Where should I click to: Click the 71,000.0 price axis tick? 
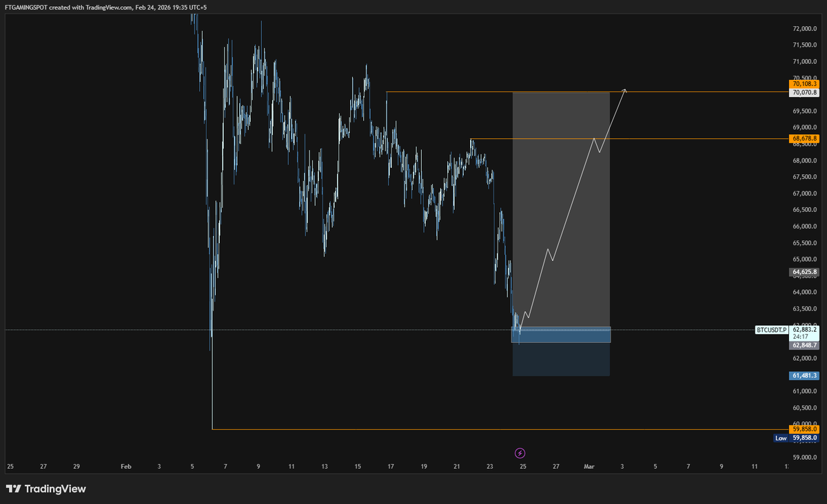click(x=805, y=62)
